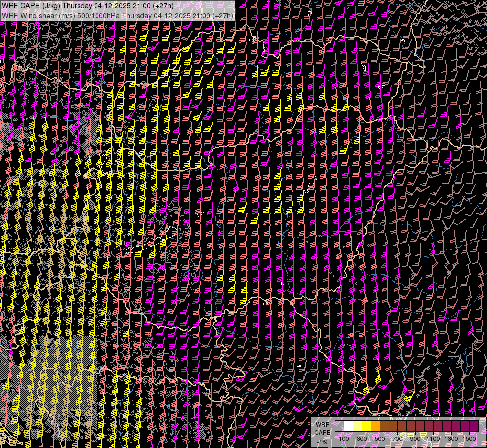Click the 900 legend value

415,439
